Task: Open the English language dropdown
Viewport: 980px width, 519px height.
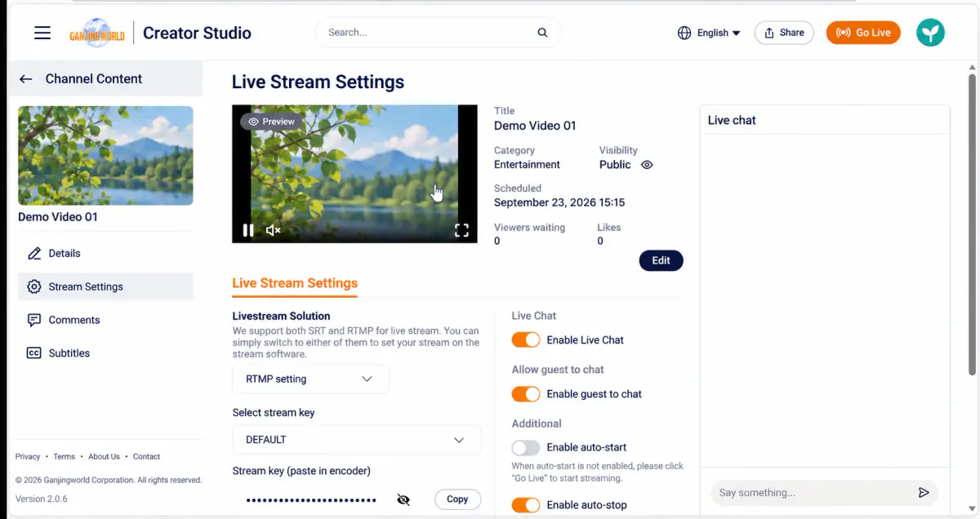Action: [709, 33]
